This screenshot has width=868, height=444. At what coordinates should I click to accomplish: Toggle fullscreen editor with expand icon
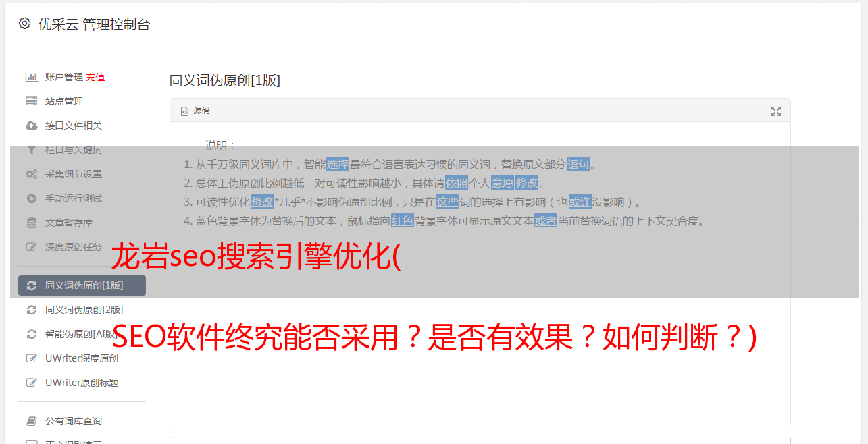point(776,111)
